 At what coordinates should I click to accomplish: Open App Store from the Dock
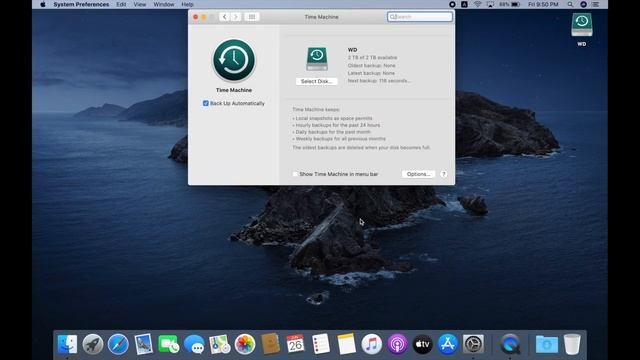click(x=448, y=344)
